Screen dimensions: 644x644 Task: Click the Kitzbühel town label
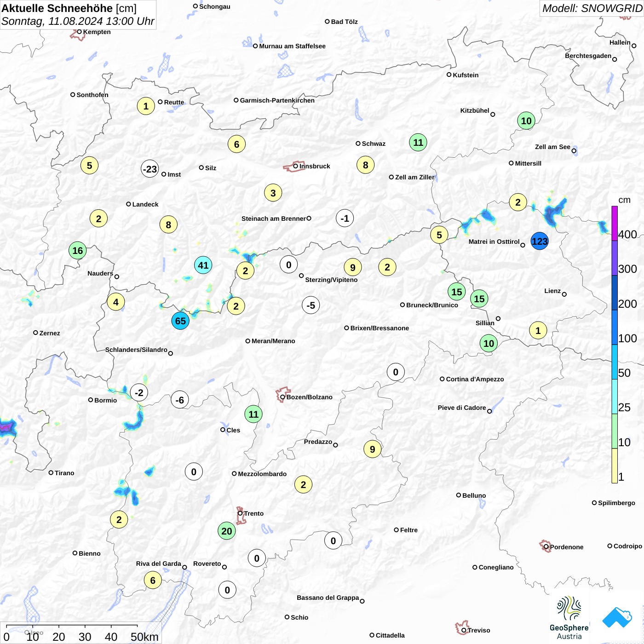pos(475,110)
